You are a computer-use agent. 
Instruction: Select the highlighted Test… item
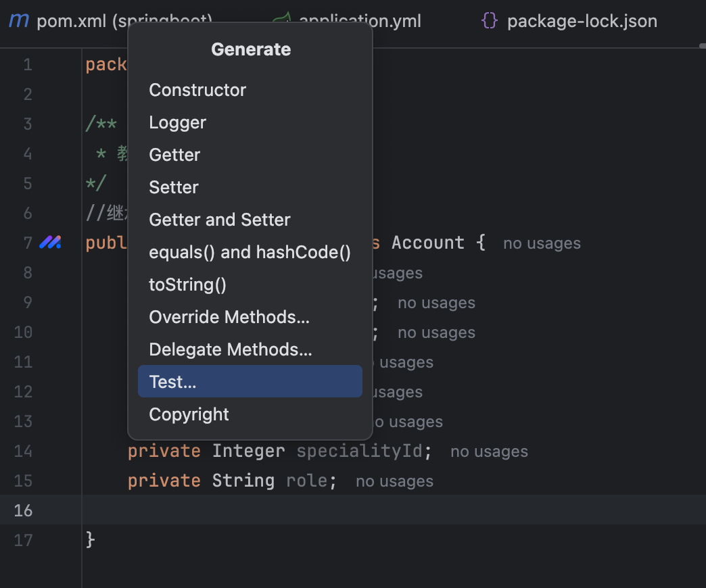(x=172, y=382)
